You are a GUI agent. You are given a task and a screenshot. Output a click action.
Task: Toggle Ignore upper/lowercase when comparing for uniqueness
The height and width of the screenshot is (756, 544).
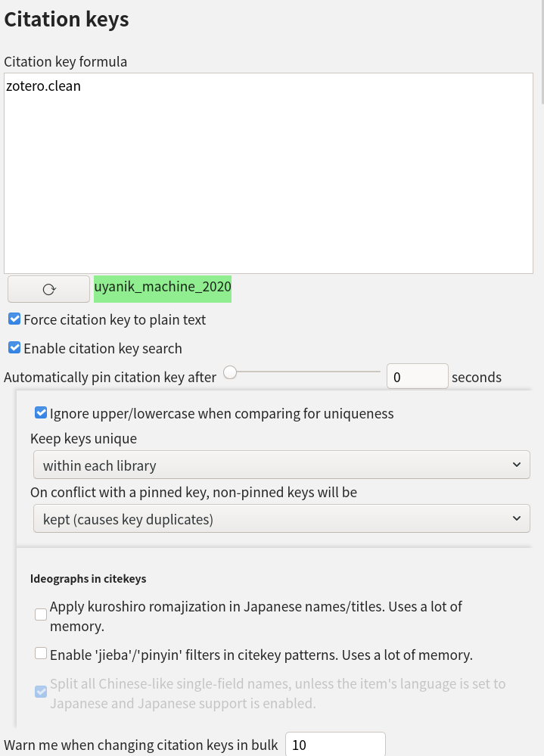coord(40,412)
